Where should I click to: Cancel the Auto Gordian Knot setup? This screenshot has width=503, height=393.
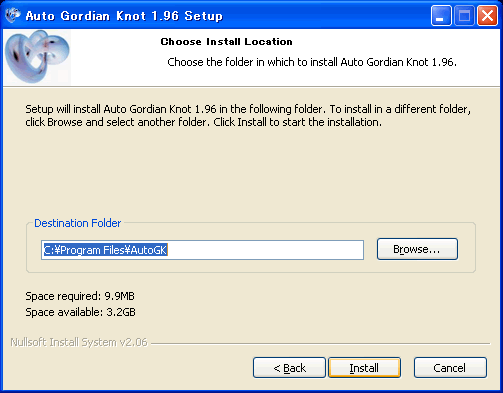(x=450, y=368)
